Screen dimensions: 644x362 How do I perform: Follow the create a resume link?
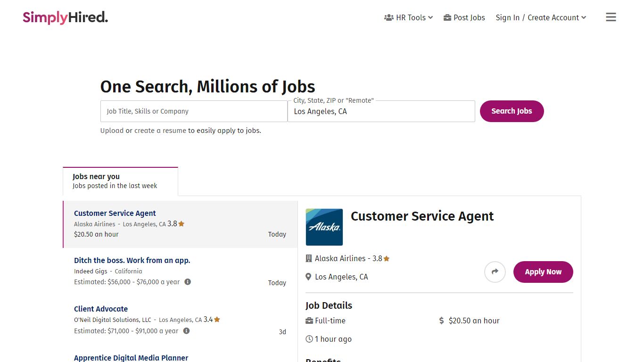160,131
